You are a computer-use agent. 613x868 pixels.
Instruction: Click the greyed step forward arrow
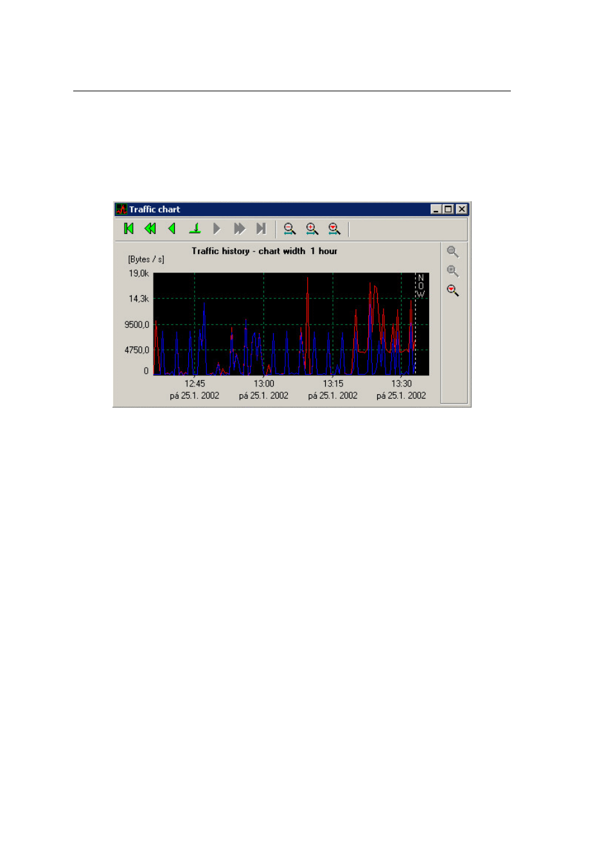point(217,229)
